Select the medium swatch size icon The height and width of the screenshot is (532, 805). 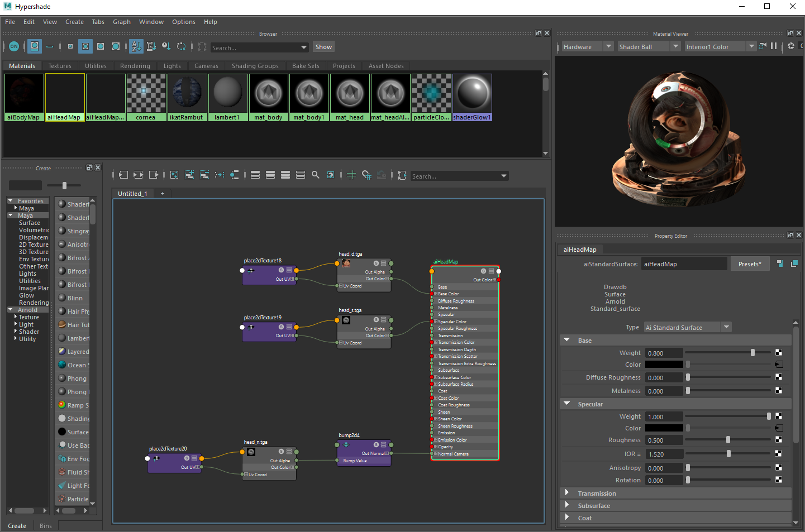pyautogui.click(x=85, y=46)
